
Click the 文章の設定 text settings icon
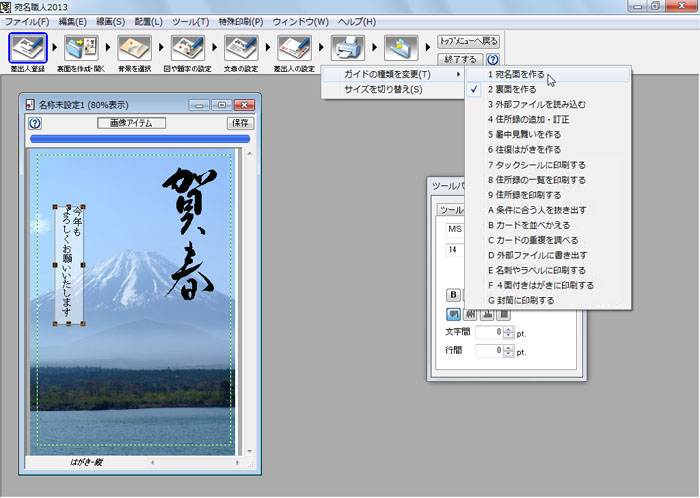[x=240, y=47]
